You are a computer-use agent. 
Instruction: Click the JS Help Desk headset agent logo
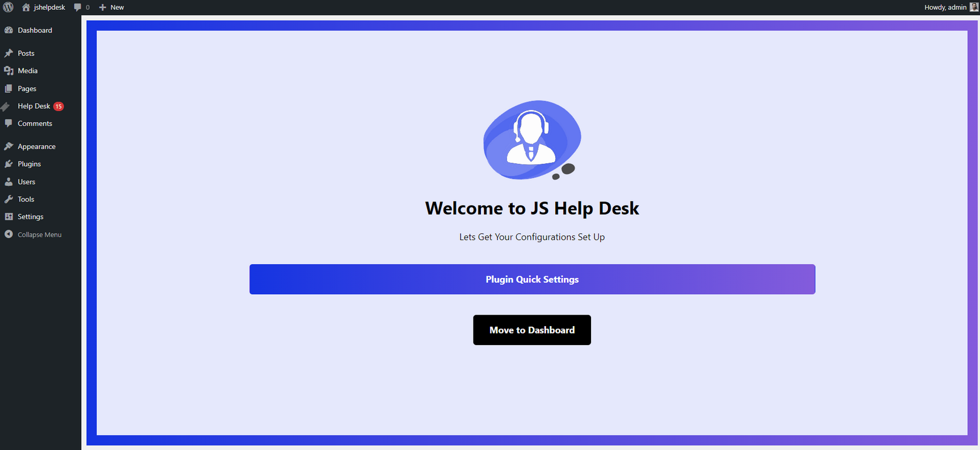(x=532, y=140)
